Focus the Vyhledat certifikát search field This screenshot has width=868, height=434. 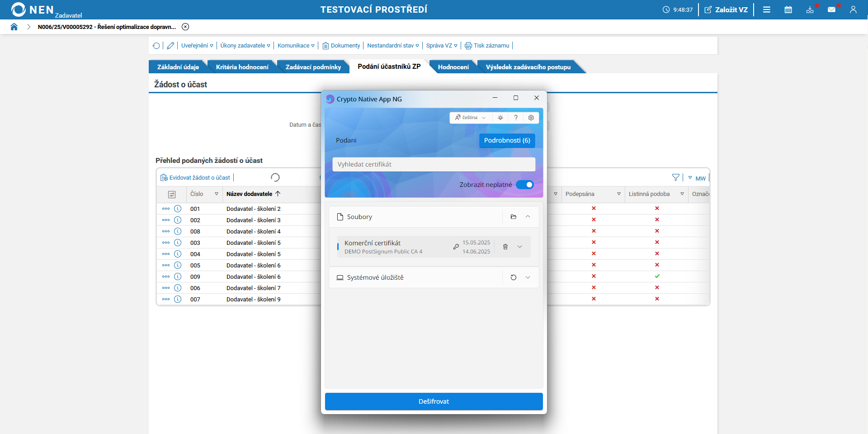[x=434, y=164]
